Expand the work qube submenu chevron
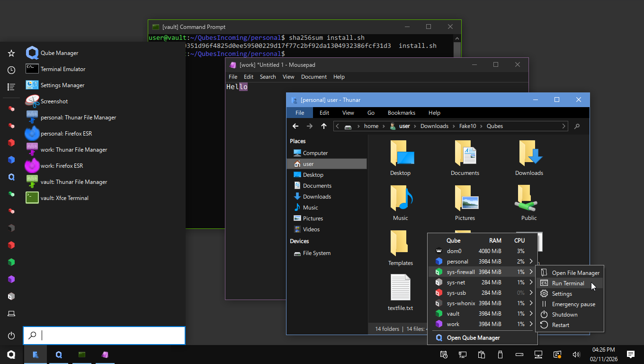 pyautogui.click(x=531, y=324)
